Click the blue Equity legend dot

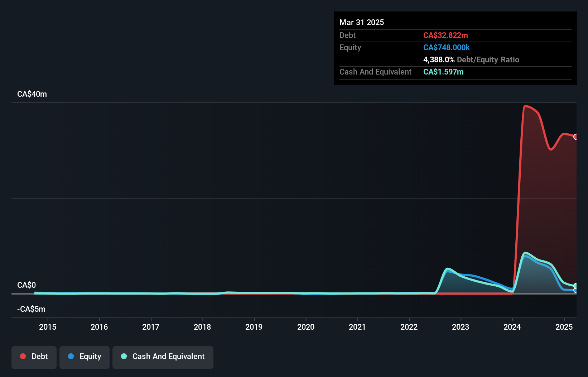[71, 356]
